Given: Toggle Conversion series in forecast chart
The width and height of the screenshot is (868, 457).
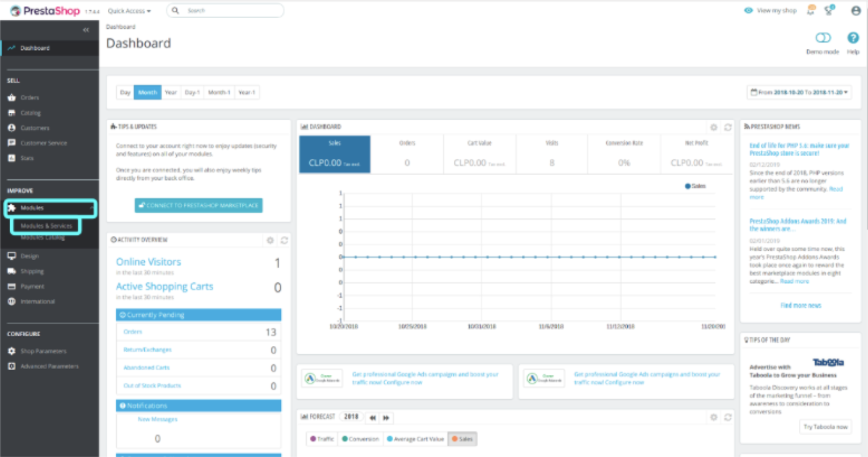Looking at the screenshot, I should point(360,439).
